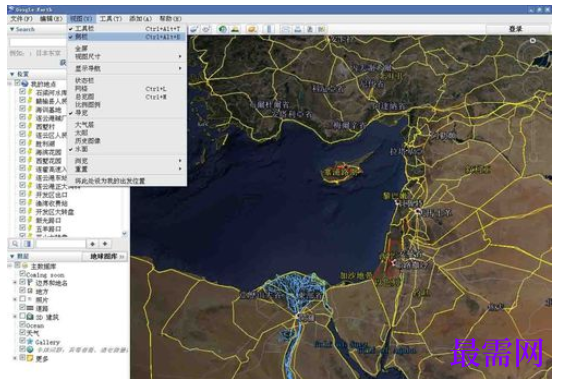Screen dimensions: 562x384
Task: Uncheck the 海训基地 place checkbox
Action: pyautogui.click(x=23, y=109)
